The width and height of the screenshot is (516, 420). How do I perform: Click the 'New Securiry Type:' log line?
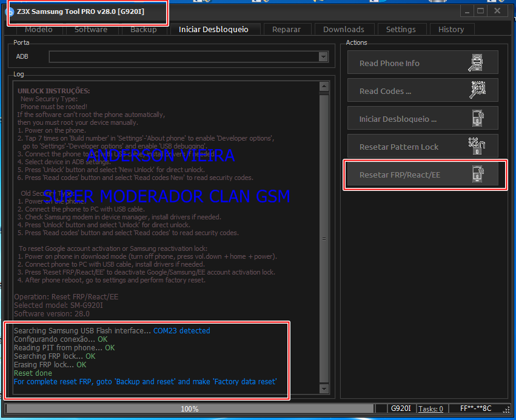(x=49, y=99)
